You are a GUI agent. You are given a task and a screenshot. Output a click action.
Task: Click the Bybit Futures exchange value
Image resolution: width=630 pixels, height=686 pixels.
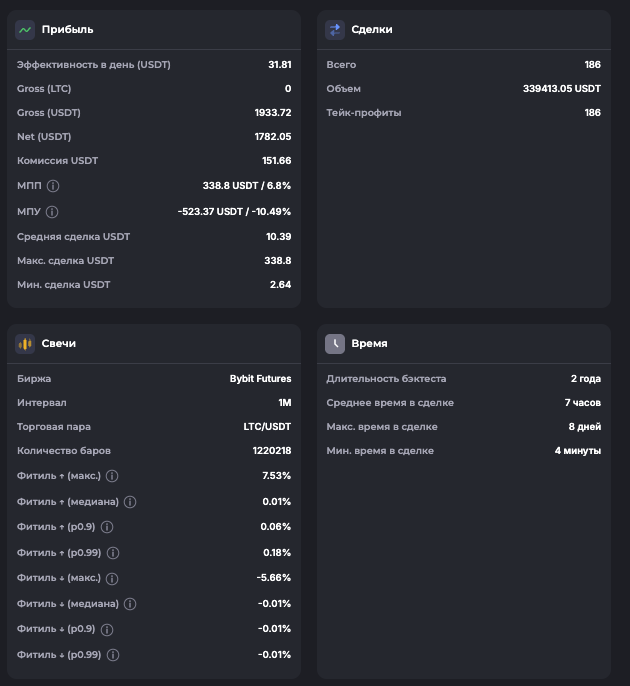[260, 379]
